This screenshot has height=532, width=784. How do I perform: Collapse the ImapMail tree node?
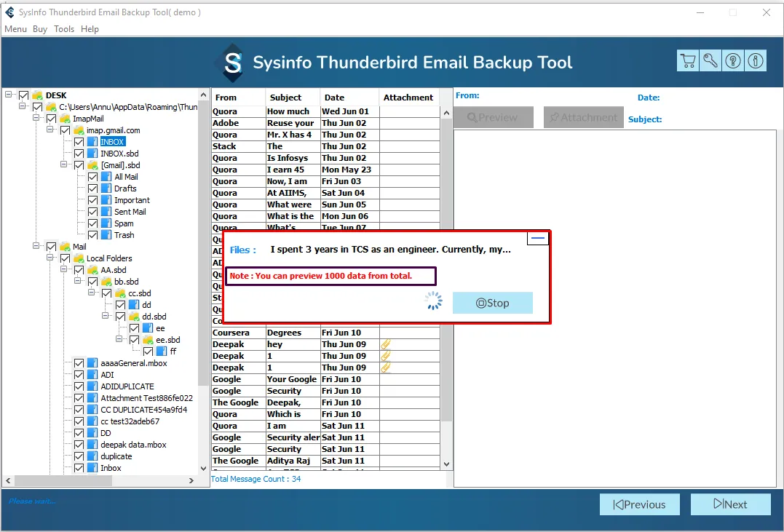click(x=36, y=119)
